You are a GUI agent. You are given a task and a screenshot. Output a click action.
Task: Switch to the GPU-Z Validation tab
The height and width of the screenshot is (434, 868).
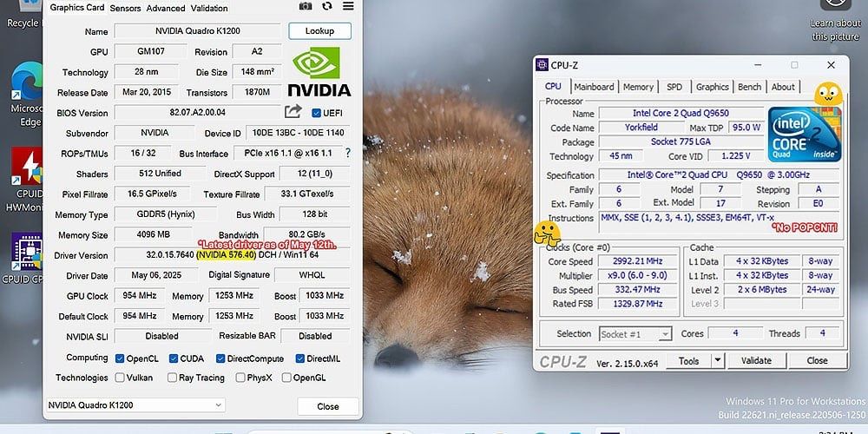pyautogui.click(x=209, y=9)
